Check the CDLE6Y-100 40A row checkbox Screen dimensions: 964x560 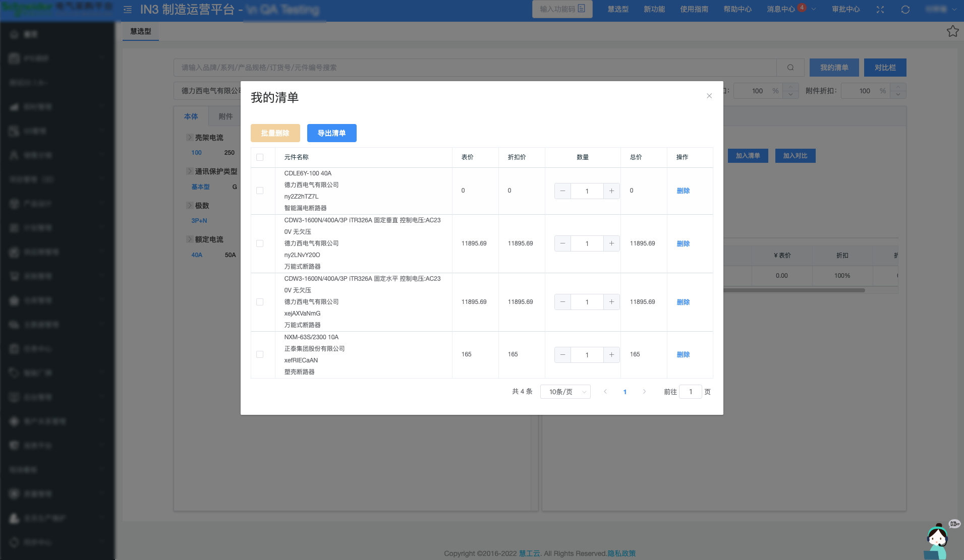pos(260,191)
